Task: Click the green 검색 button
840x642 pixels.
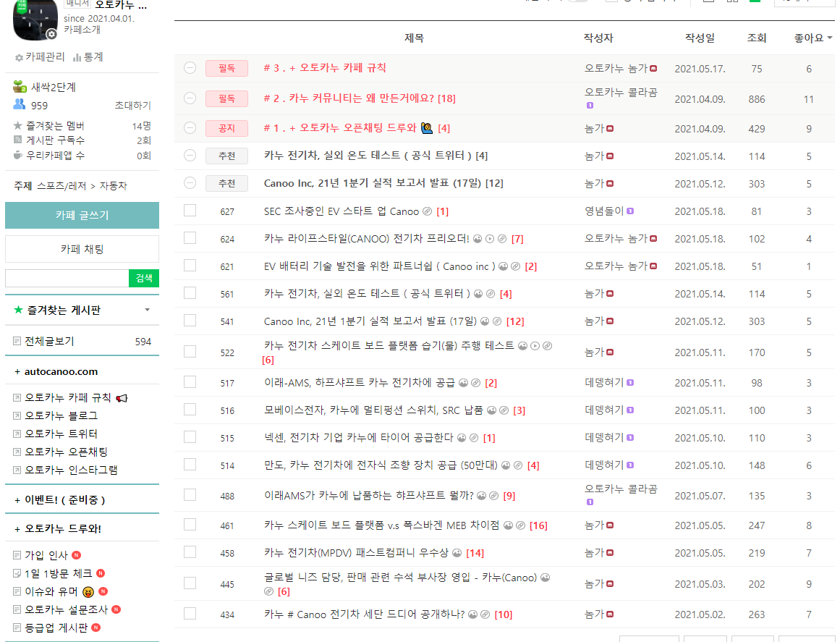Action: click(x=144, y=279)
